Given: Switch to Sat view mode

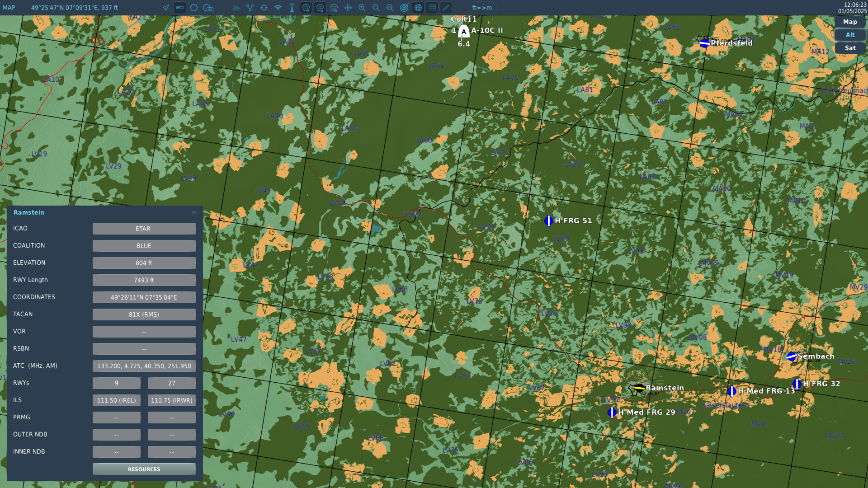Looking at the screenshot, I should 850,48.
